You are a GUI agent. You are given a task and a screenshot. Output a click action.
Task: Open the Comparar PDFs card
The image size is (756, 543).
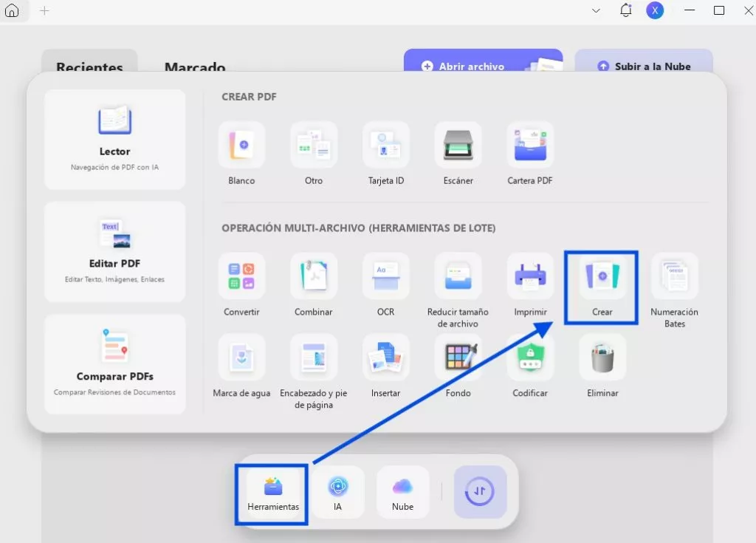click(114, 364)
